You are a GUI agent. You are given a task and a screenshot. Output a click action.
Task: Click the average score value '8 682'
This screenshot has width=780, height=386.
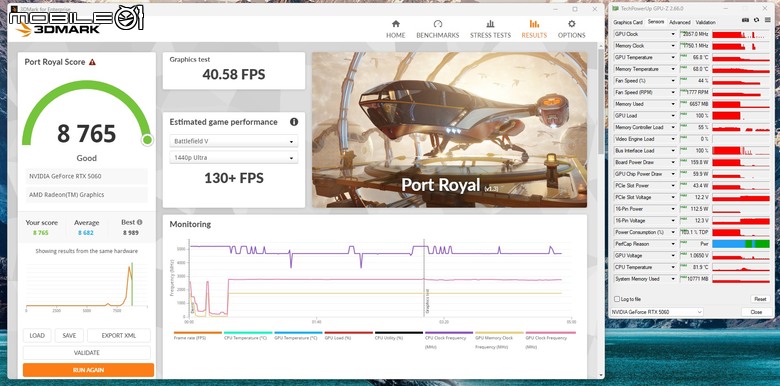point(86,232)
